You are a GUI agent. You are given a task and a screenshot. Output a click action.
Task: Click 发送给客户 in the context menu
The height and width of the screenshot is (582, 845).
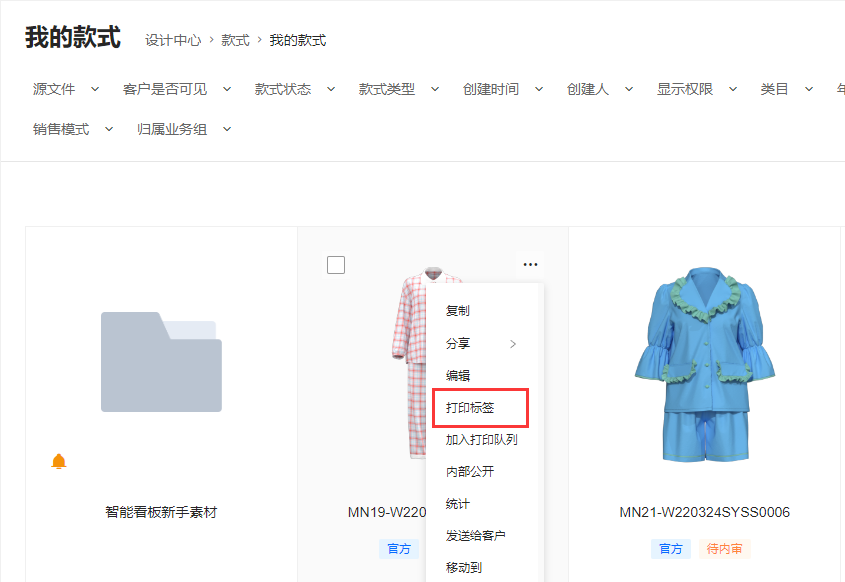point(475,536)
